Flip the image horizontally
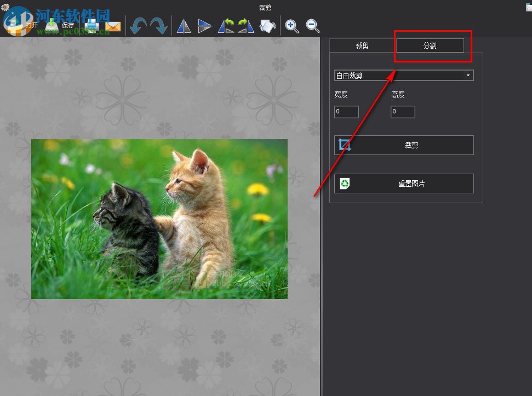Viewport: 532px width, 396px height. pos(184,26)
